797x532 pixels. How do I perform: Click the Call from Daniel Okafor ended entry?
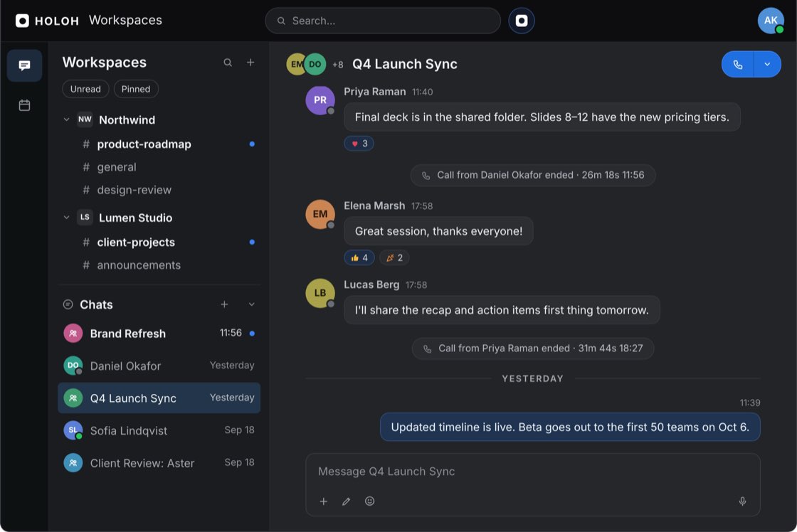(x=533, y=175)
